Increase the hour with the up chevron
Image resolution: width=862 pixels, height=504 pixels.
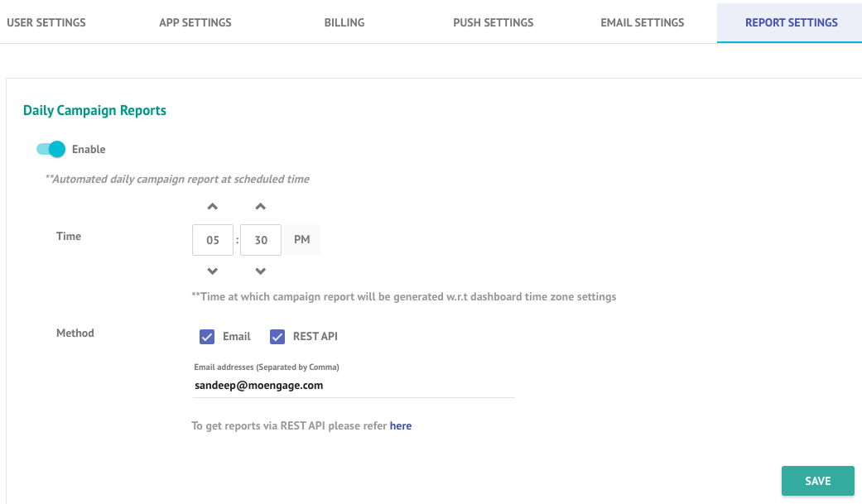pos(213,207)
